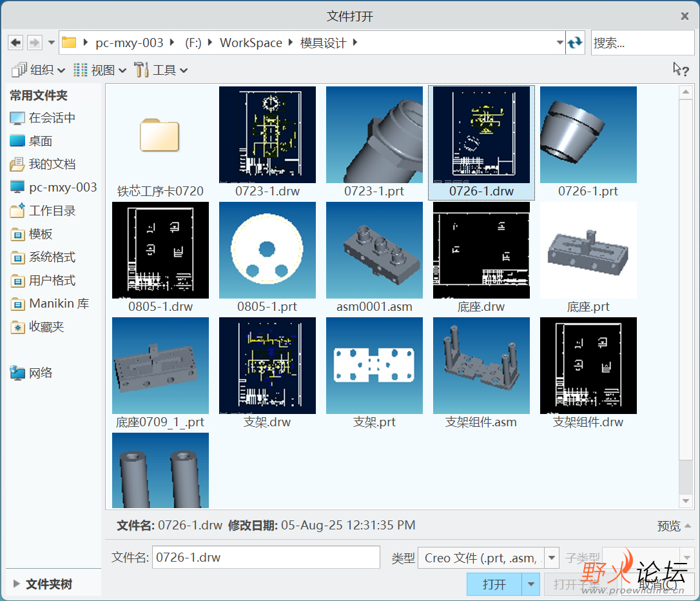The width and height of the screenshot is (700, 601).
Task: Click the 文件名 input field
Action: [266, 557]
